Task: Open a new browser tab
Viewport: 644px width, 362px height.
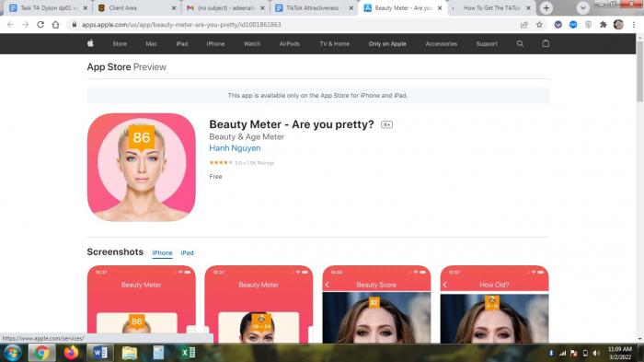Action: pyautogui.click(x=546, y=7)
